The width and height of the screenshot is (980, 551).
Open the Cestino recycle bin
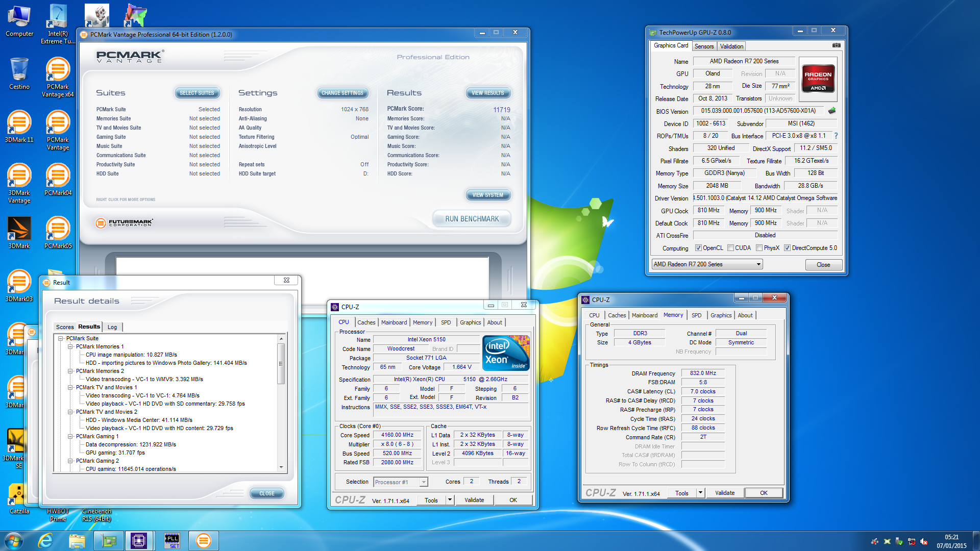click(x=19, y=74)
